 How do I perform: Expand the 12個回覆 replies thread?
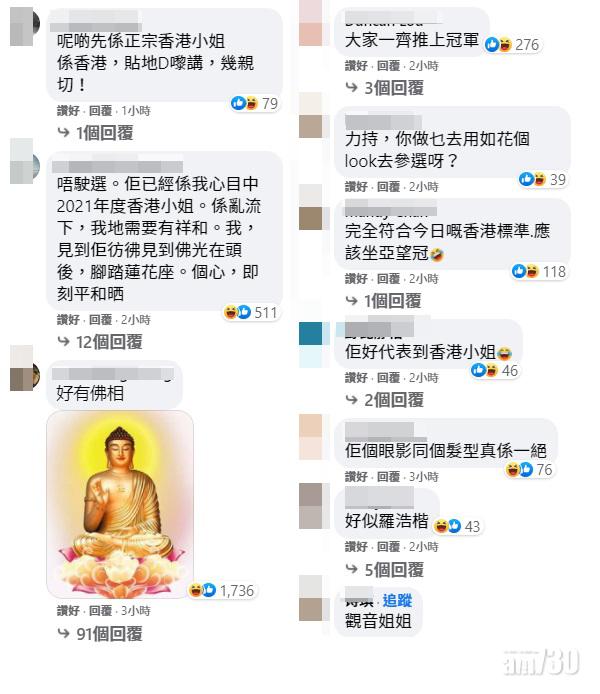(x=100, y=342)
